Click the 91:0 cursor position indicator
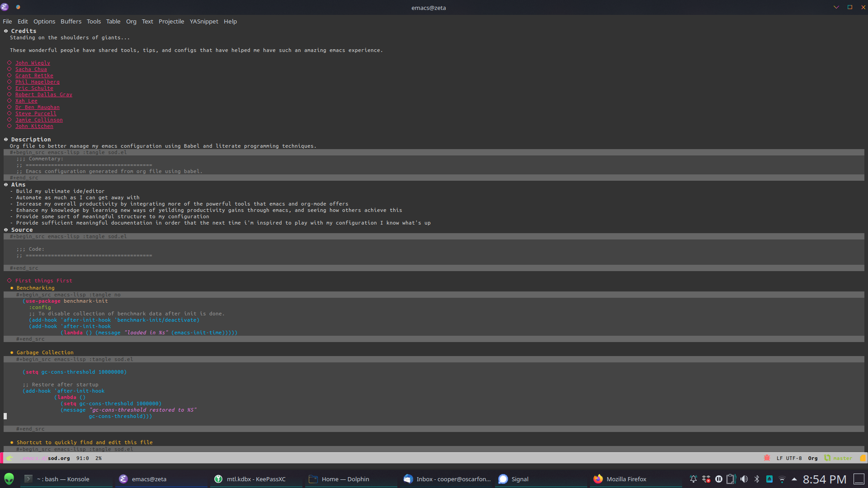 pyautogui.click(x=82, y=458)
